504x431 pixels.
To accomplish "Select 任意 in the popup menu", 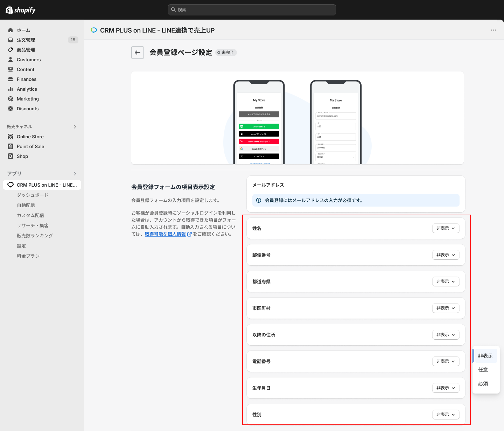I will (x=485, y=370).
